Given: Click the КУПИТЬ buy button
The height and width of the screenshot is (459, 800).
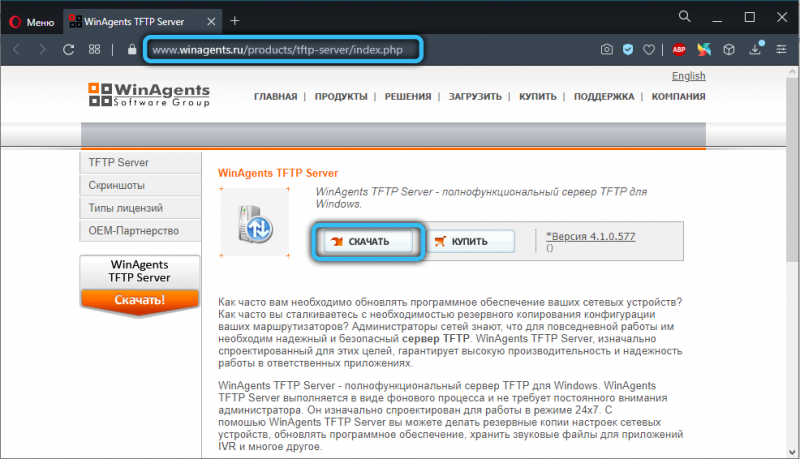Looking at the screenshot, I should pyautogui.click(x=470, y=241).
